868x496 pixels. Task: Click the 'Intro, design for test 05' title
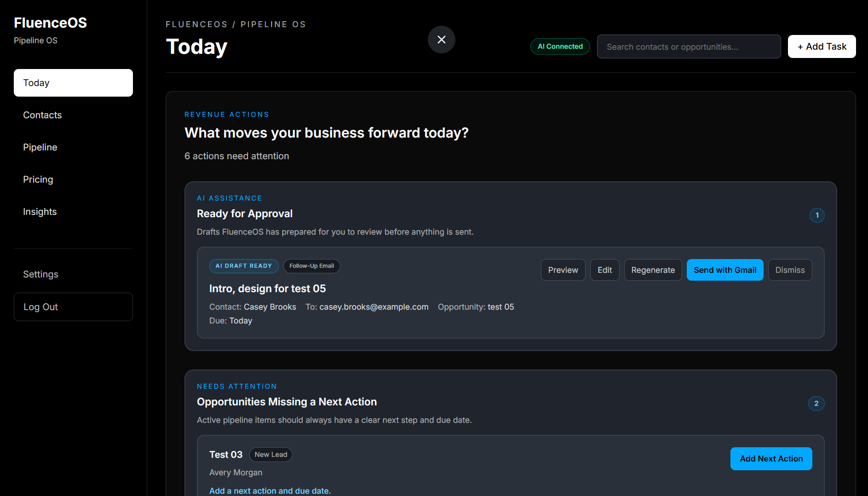[267, 288]
